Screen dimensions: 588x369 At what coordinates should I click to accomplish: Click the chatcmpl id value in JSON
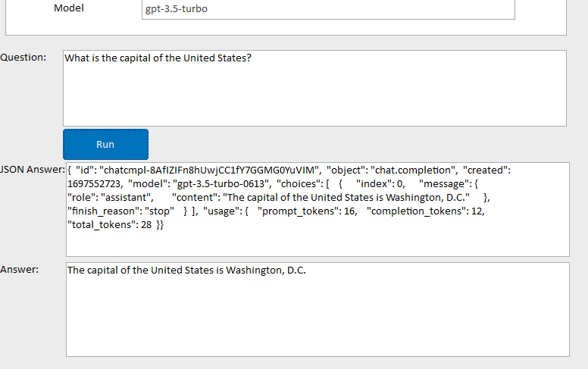209,170
